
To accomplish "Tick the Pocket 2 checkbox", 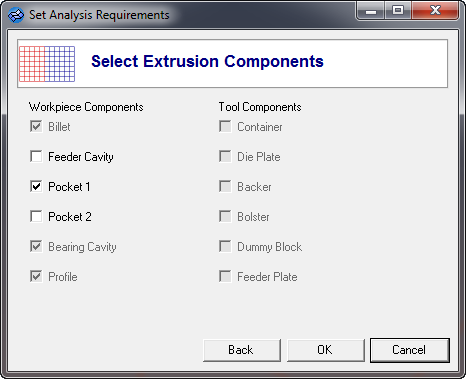I will 36,216.
